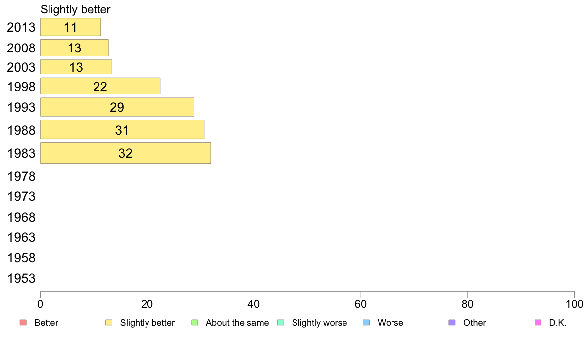Click the Slightly better chart title
Viewport: 588px width, 364px height.
tap(75, 9)
